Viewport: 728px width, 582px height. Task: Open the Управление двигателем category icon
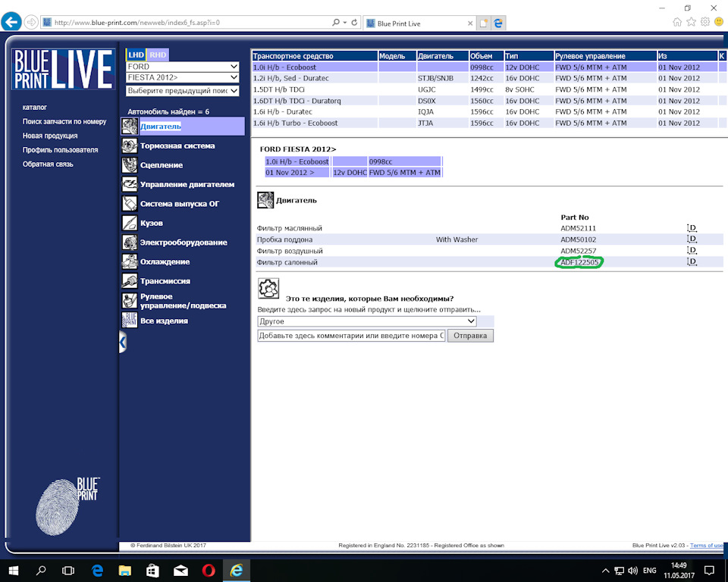[130, 184]
